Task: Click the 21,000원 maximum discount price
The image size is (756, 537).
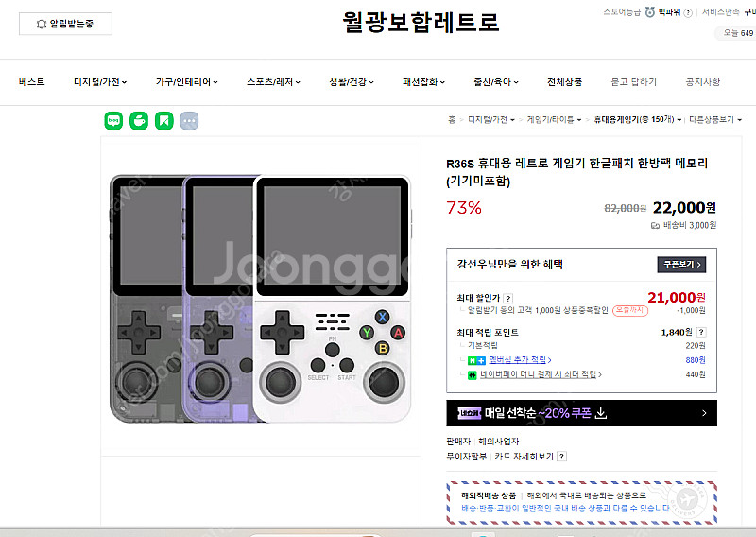Action: coord(676,297)
